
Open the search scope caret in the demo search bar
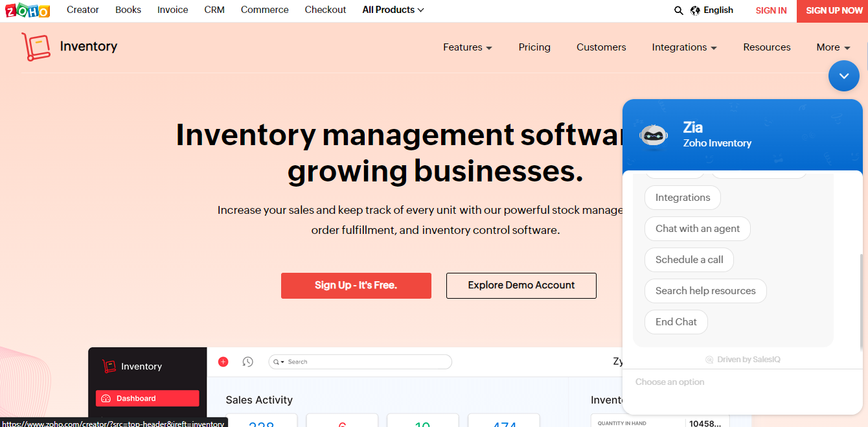click(283, 362)
